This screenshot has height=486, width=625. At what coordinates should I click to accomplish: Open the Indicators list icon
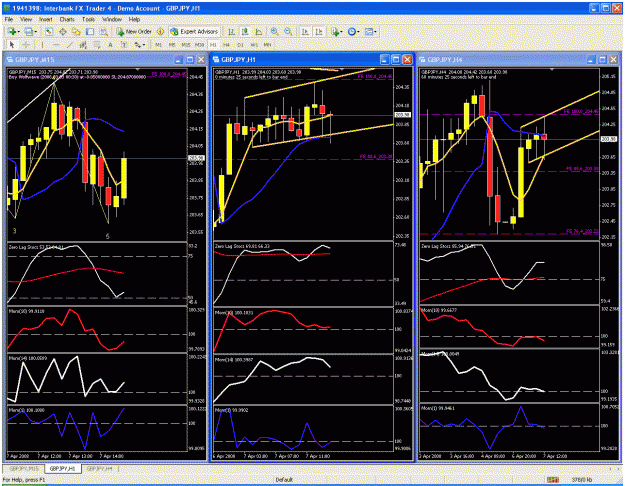(x=335, y=31)
